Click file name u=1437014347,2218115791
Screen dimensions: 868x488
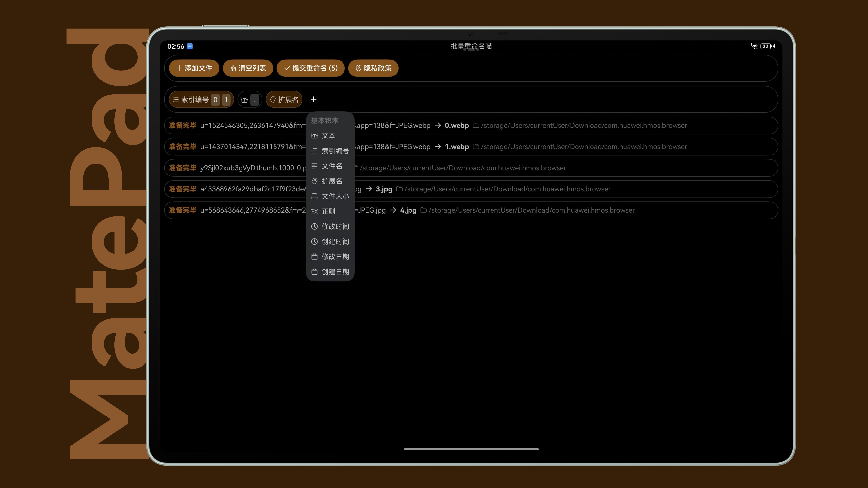click(x=253, y=147)
